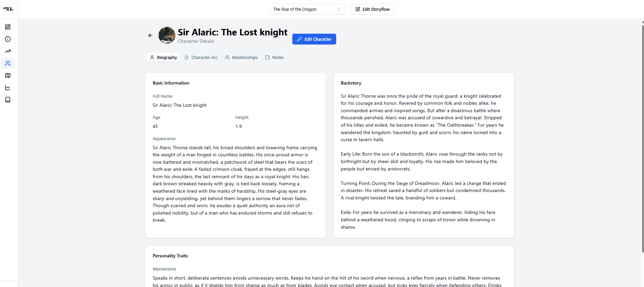Click the Backstory card heading

pos(351,83)
